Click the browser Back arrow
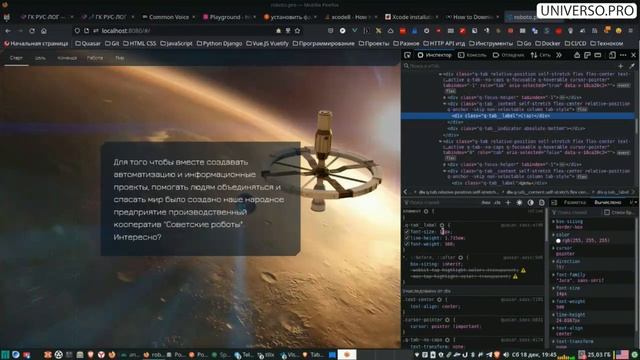The image size is (640, 360). (8, 31)
